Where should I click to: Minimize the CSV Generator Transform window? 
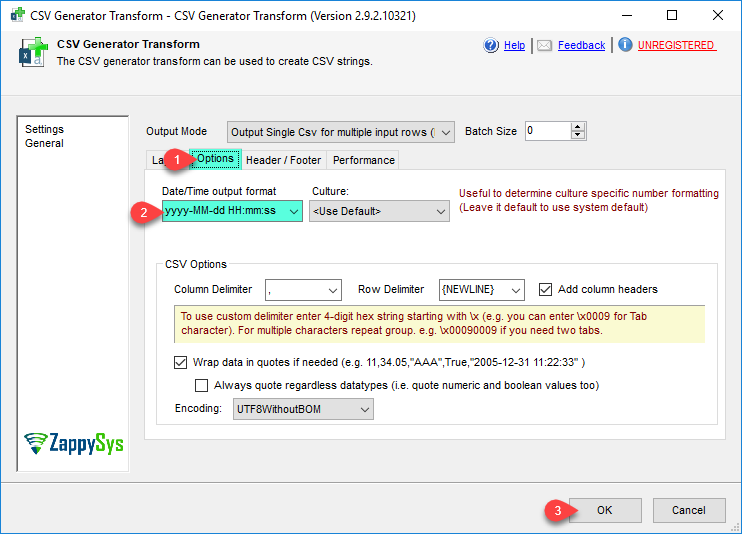pyautogui.click(x=627, y=15)
